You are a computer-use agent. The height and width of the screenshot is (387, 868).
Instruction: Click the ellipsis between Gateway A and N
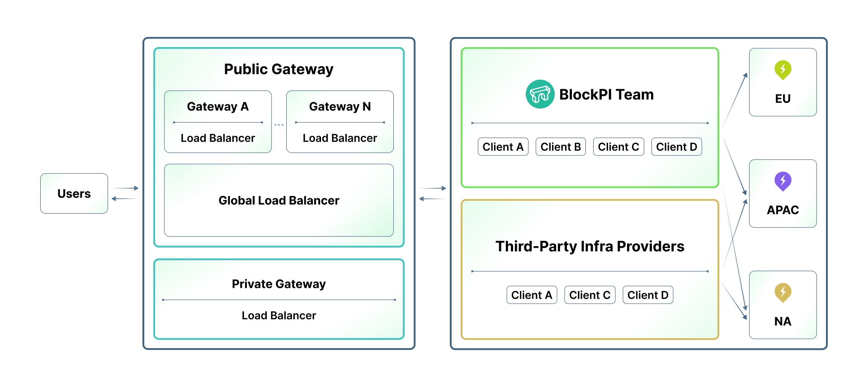(279, 125)
